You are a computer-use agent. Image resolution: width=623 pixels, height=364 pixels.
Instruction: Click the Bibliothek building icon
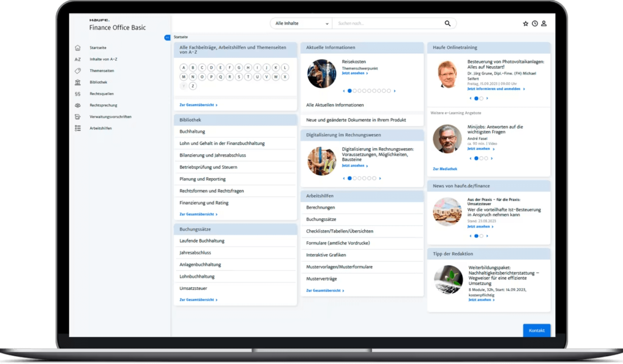coord(78,82)
